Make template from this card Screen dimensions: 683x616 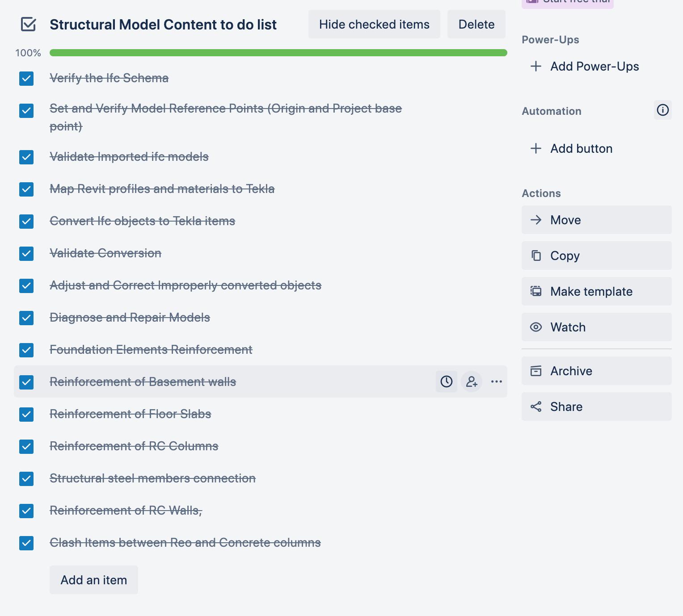(596, 291)
